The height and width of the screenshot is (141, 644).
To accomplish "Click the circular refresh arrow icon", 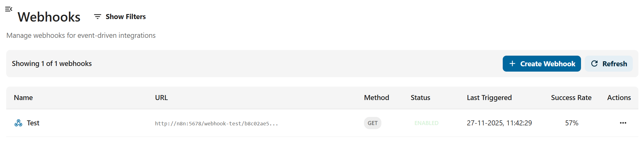I will tap(594, 64).
